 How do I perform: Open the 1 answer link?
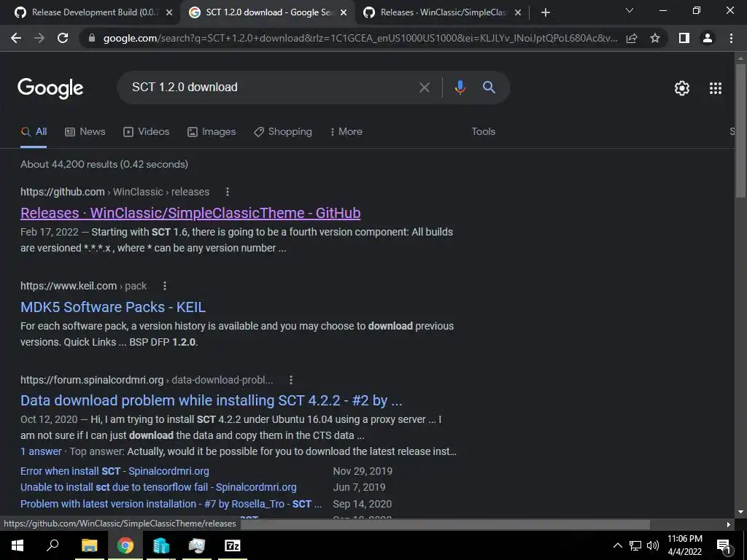[41, 451]
